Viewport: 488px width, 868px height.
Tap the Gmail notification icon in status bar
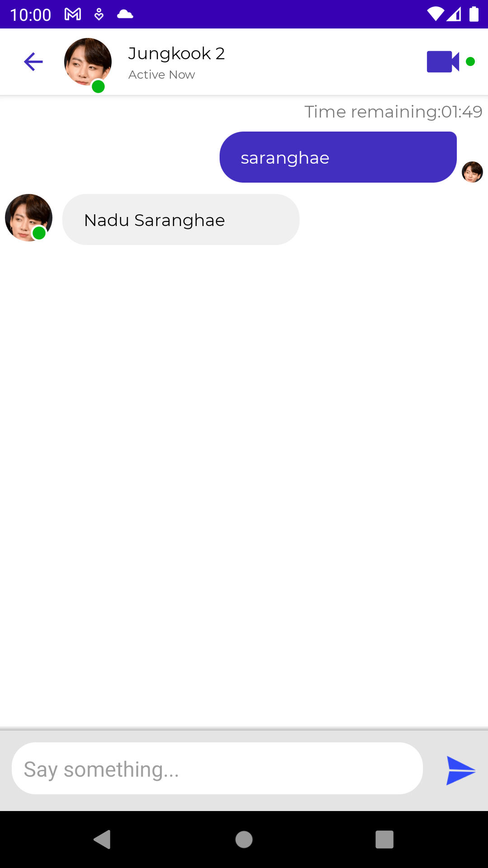[x=73, y=14]
